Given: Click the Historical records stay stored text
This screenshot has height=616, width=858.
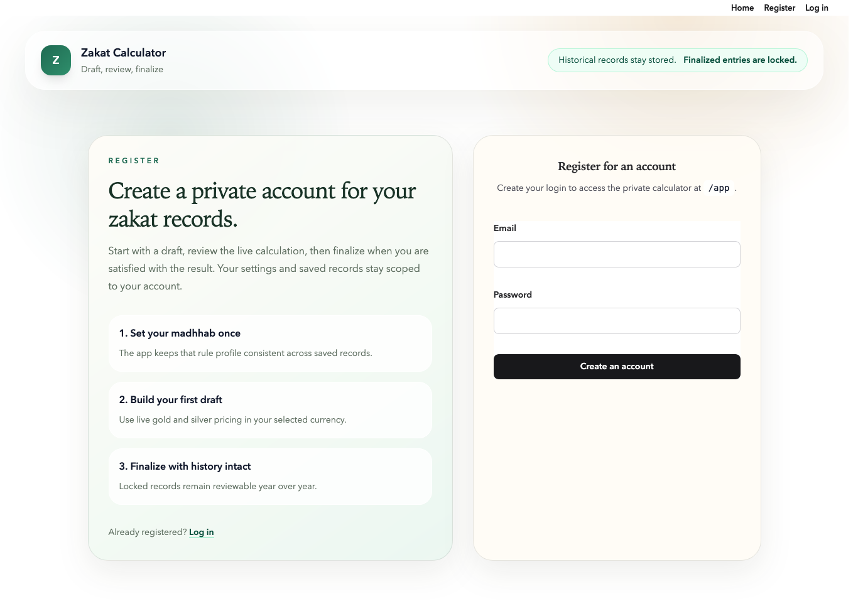Looking at the screenshot, I should click(616, 60).
